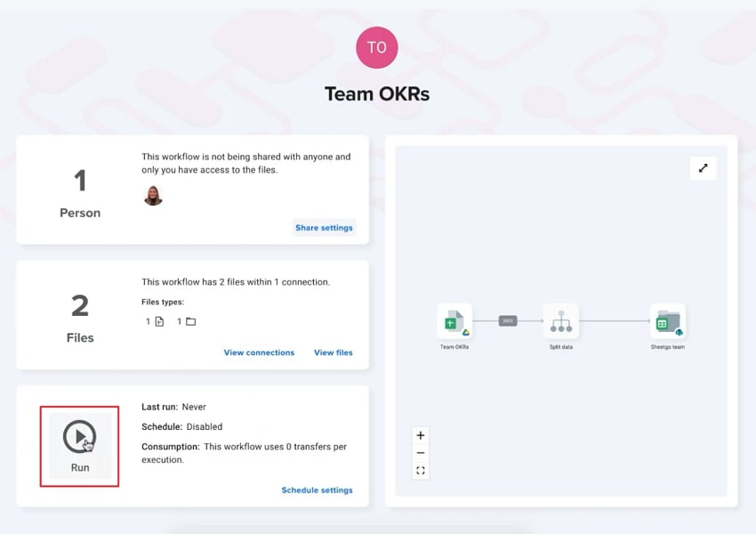The image size is (756, 534).
Task: Click the user profile photo
Action: pyautogui.click(x=153, y=196)
